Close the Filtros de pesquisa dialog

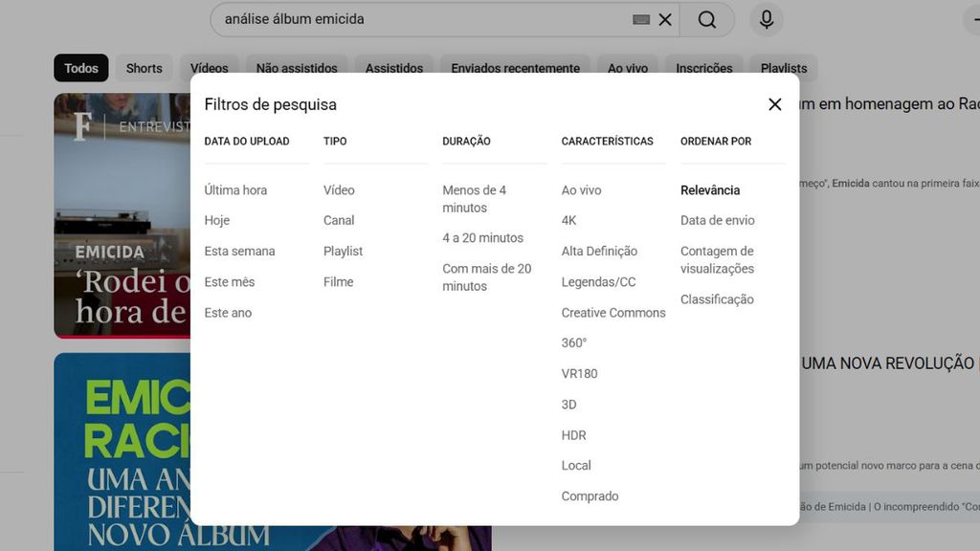(x=774, y=104)
